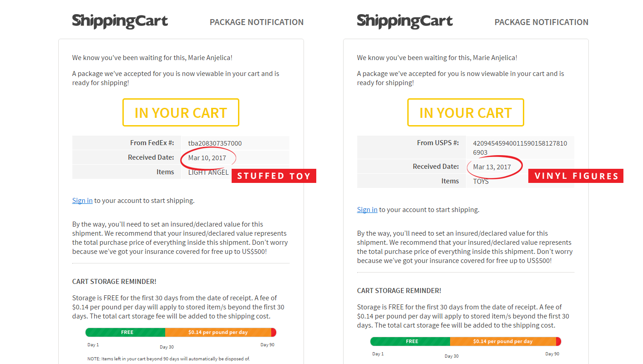Screen dimensions: 643x364
Task: Click the LIGHT ANGEL item text
Action: (x=208, y=172)
